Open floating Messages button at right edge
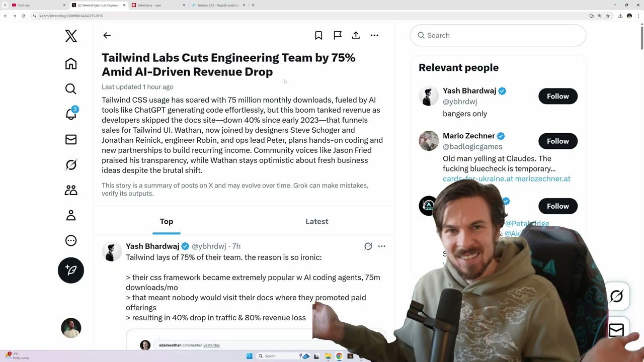 click(x=617, y=330)
